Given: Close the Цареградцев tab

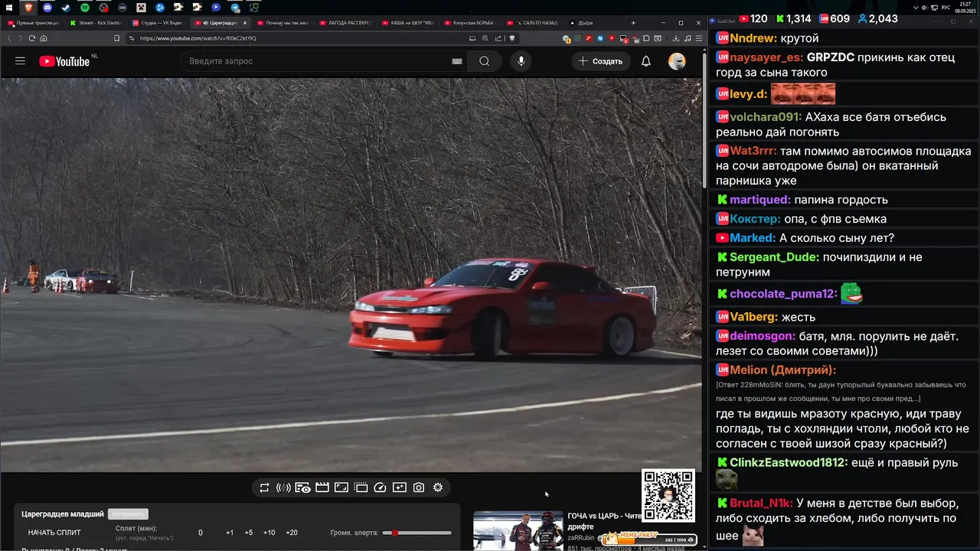Looking at the screenshot, I should (x=245, y=23).
